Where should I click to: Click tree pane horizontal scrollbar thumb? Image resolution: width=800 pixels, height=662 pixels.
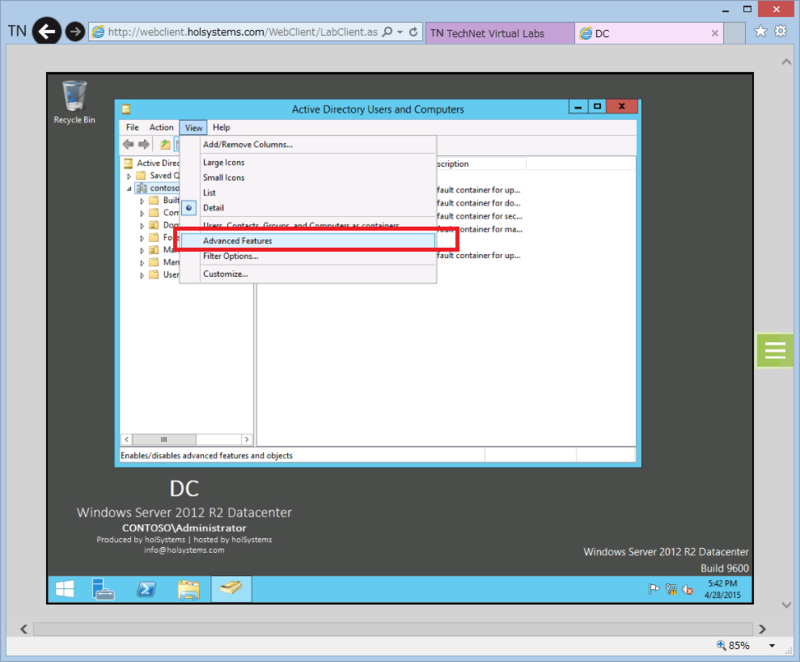[164, 439]
